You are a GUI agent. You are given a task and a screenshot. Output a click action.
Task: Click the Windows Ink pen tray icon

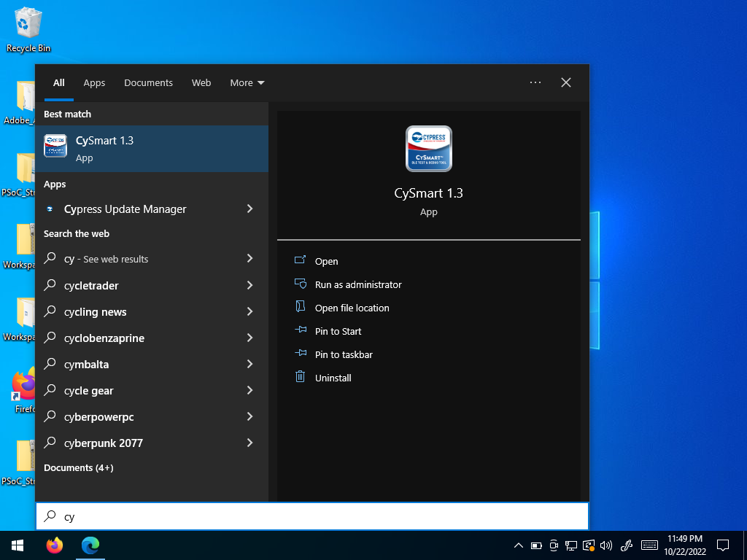pyautogui.click(x=627, y=545)
